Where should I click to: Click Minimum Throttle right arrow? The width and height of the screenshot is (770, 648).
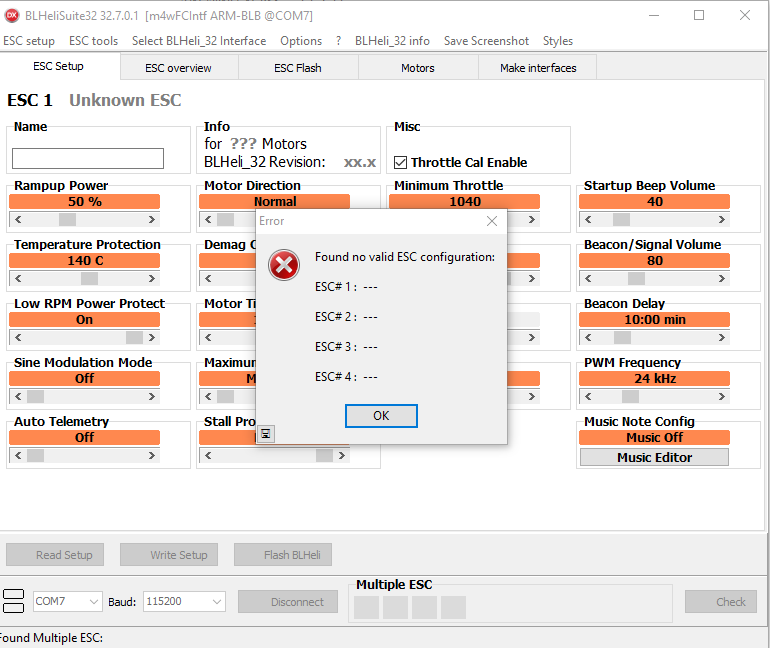531,219
